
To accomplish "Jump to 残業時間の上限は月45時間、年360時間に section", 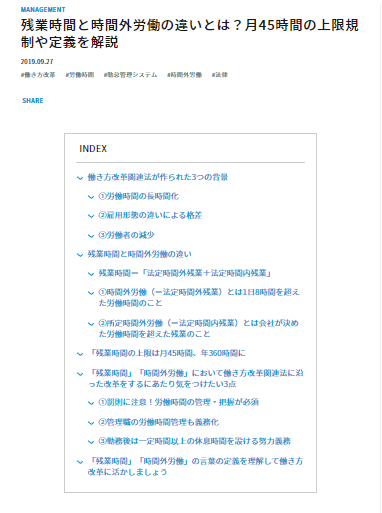I will tap(167, 353).
